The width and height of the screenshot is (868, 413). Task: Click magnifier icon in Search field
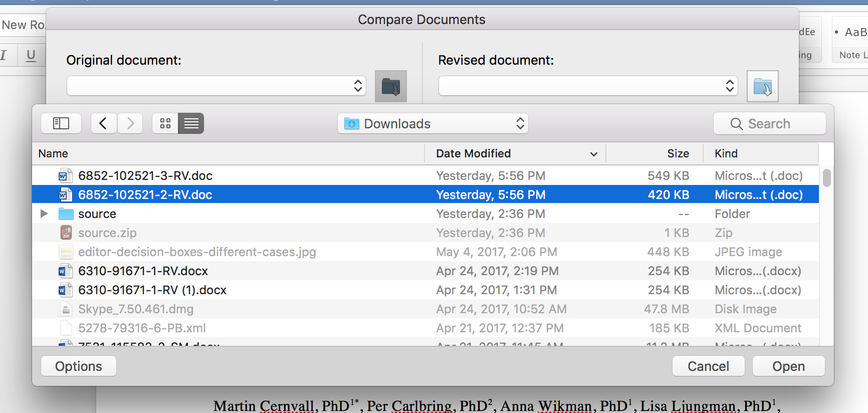pos(736,124)
